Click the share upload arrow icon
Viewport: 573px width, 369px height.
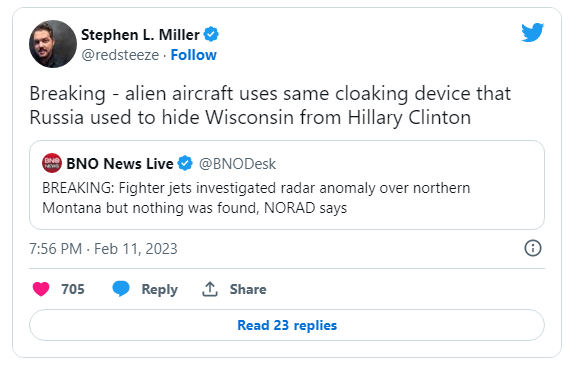210,289
